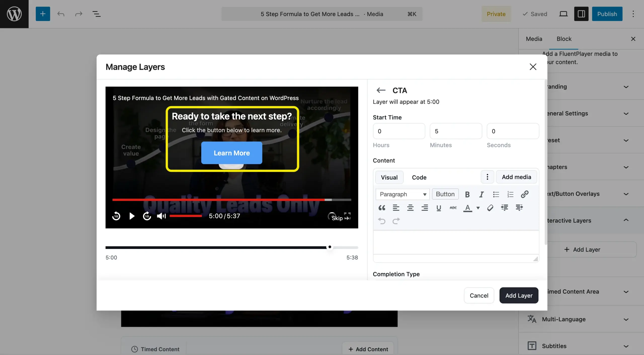Screen dimensions: 644x355
Task: Forward 10 seconds in the video player
Action: click(147, 216)
